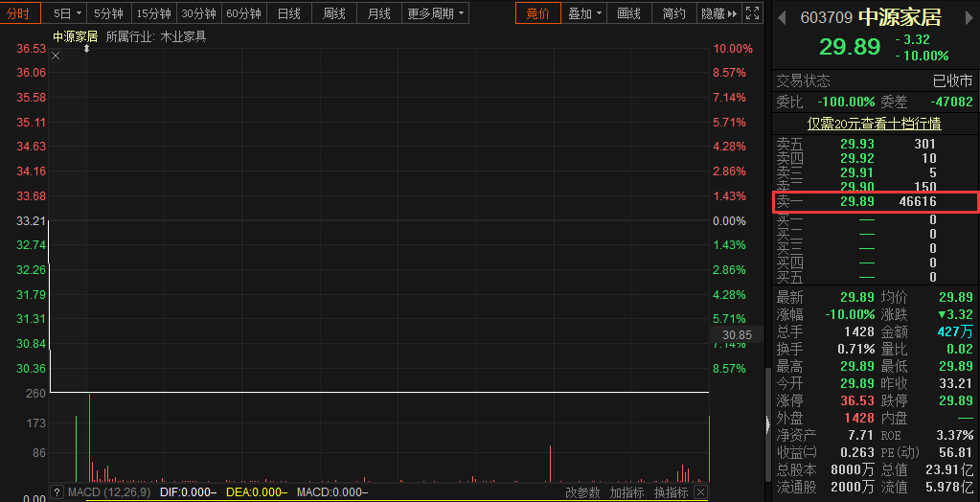This screenshot has height=502, width=980.
Task: Click 净资产 value 7.71
Action: click(x=860, y=435)
